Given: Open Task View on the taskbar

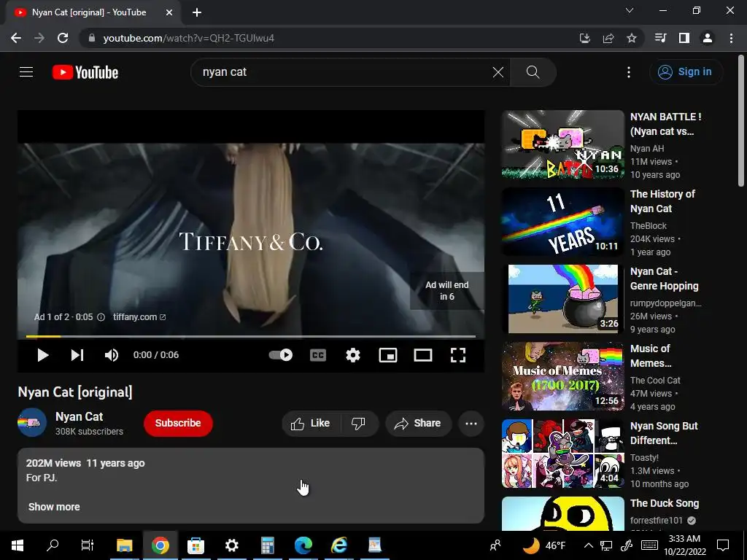Looking at the screenshot, I should click(88, 545).
